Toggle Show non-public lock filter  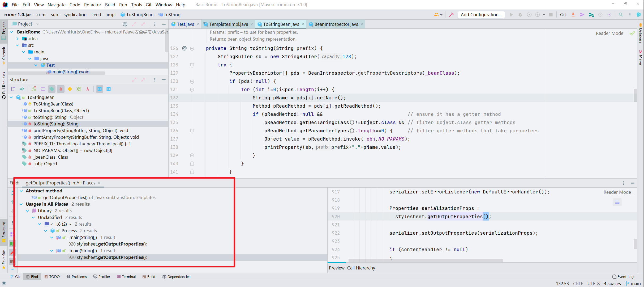pos(61,89)
